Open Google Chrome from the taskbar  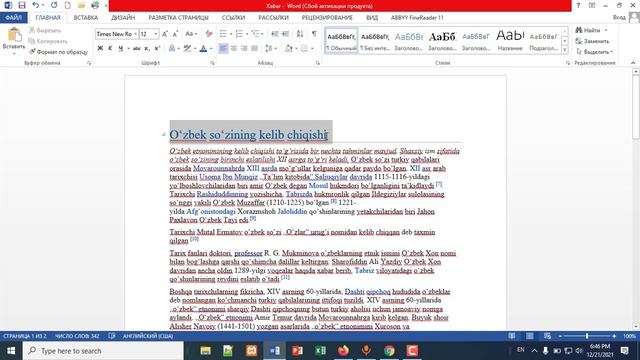tap(389, 351)
